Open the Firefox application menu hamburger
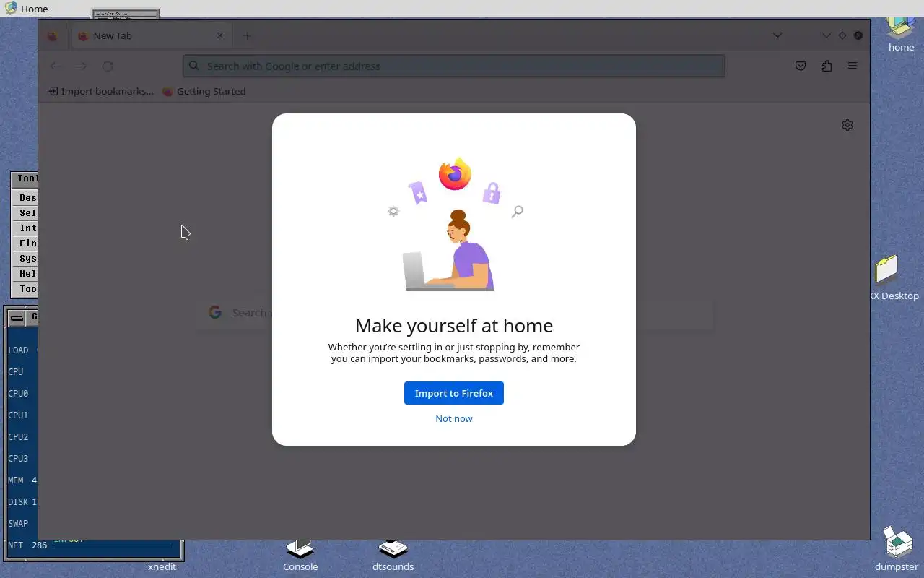924x578 pixels. point(853,66)
